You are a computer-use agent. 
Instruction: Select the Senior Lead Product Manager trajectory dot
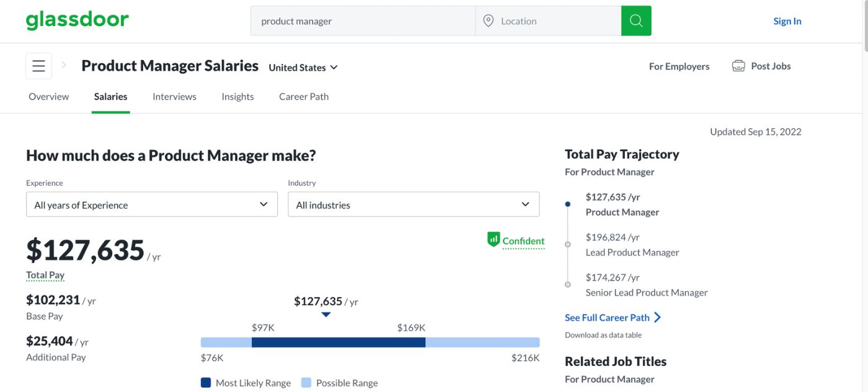coord(567,284)
